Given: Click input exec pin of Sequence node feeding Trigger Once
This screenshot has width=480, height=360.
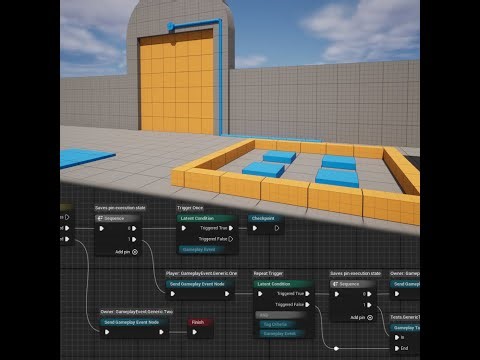Looking at the screenshot, I should [x=102, y=228].
